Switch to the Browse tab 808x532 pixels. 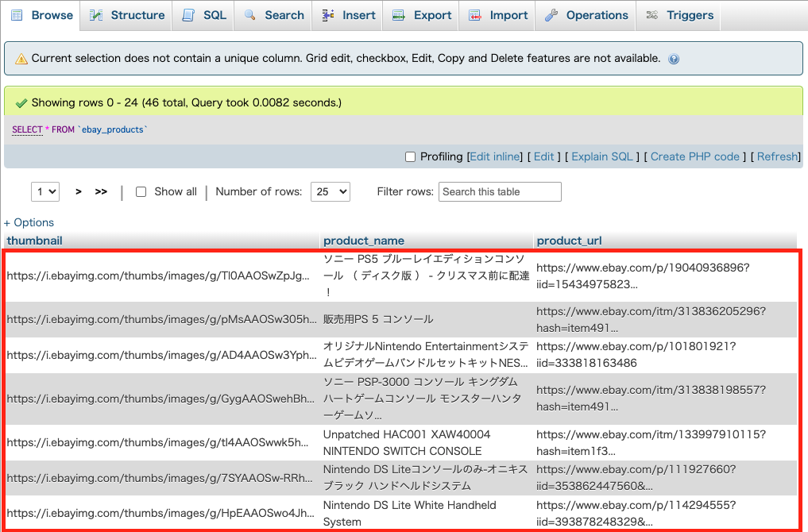coord(42,15)
